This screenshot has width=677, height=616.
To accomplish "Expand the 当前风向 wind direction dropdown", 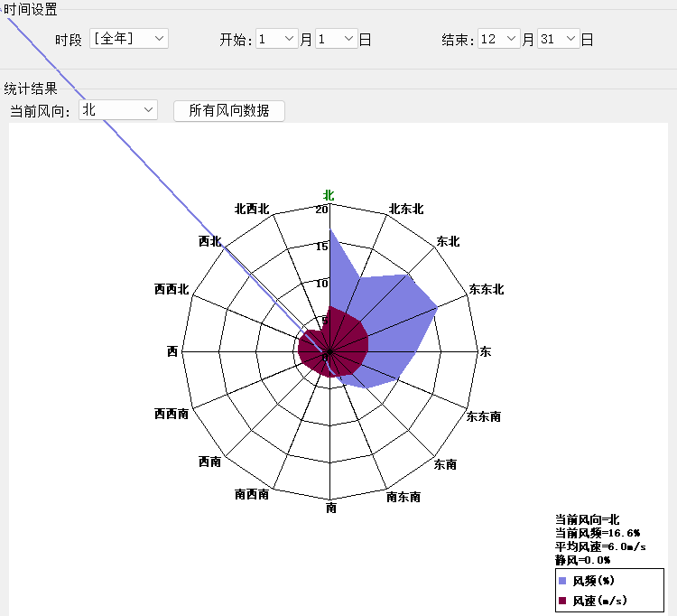I will (118, 110).
